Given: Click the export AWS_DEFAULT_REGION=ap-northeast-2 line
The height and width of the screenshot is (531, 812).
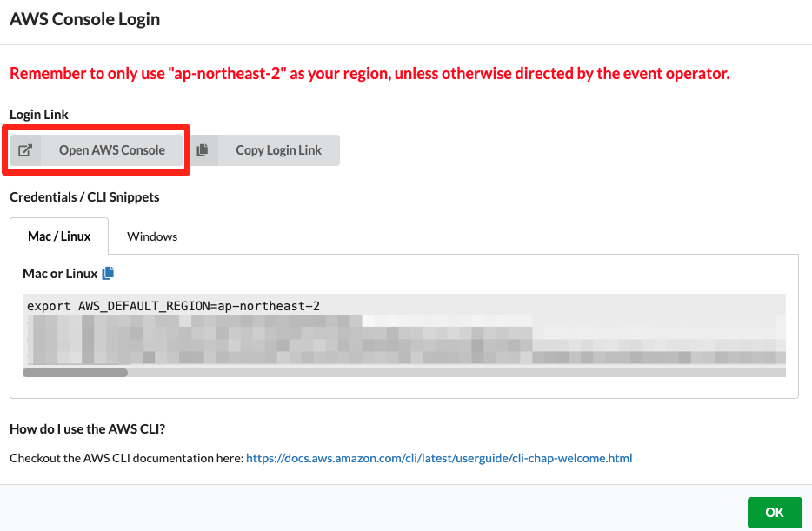Looking at the screenshot, I should point(174,306).
